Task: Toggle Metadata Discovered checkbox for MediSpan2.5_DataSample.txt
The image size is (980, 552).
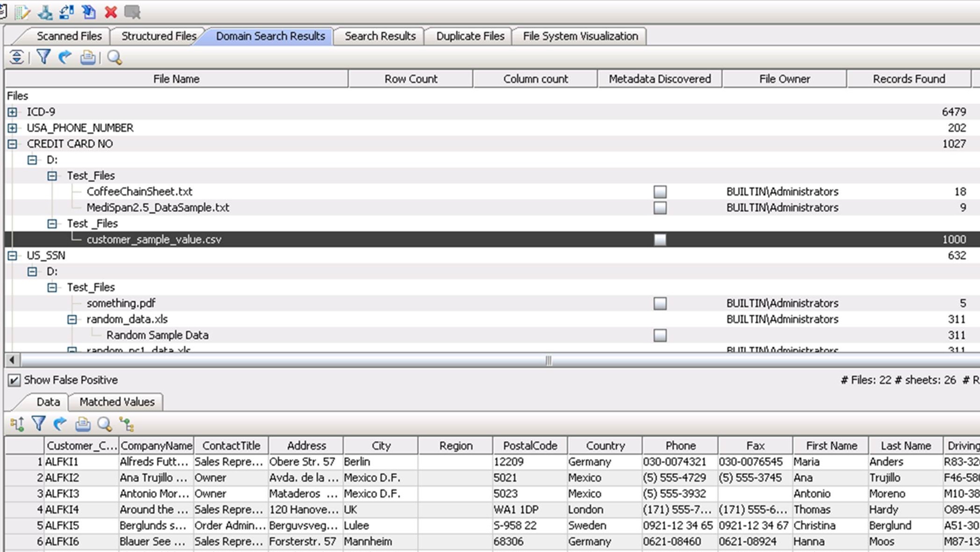Action: point(660,208)
